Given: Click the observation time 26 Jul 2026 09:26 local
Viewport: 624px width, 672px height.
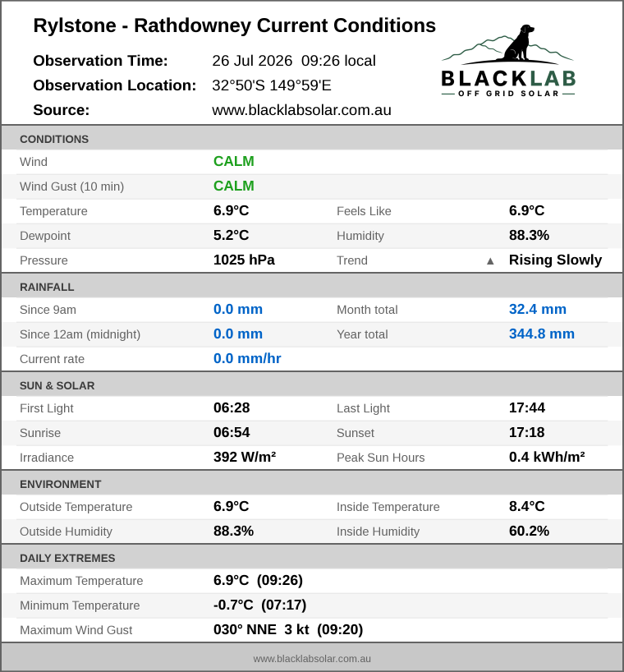Looking at the screenshot, I should [294, 61].
